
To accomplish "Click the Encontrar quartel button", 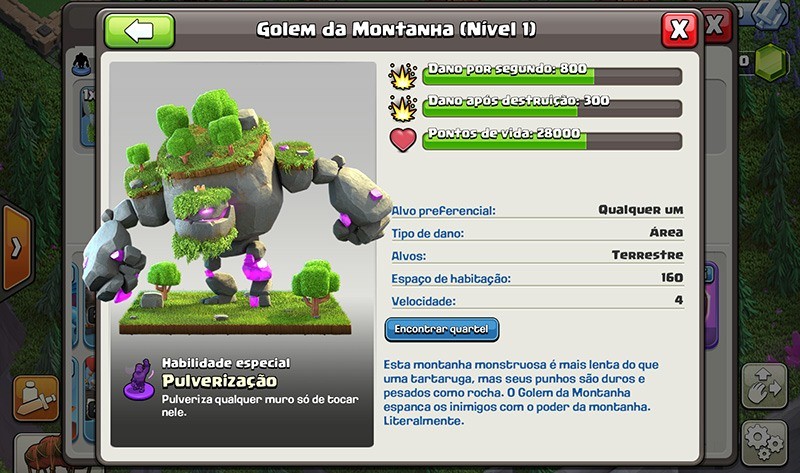I will point(441,330).
